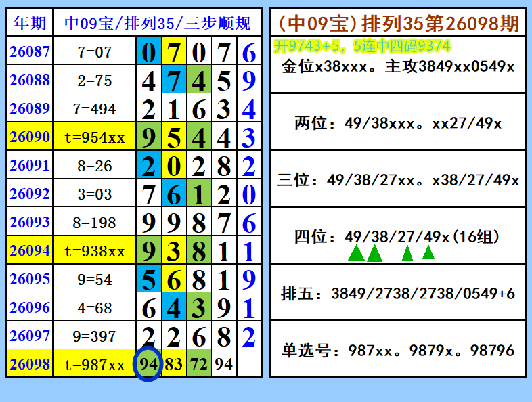Click the t=987xx formula cell

click(95, 365)
